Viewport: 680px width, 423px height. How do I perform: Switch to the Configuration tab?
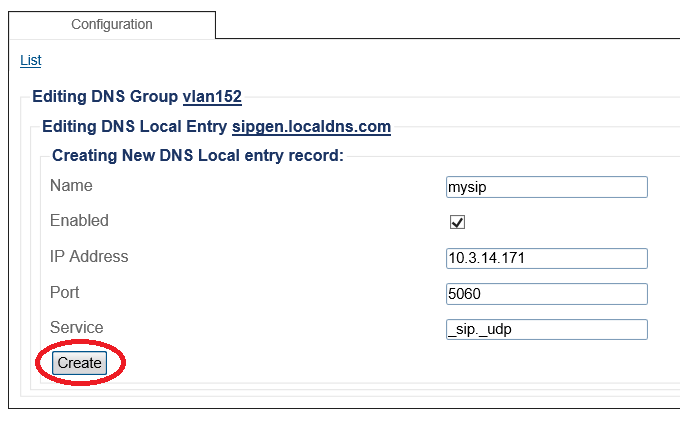[111, 24]
